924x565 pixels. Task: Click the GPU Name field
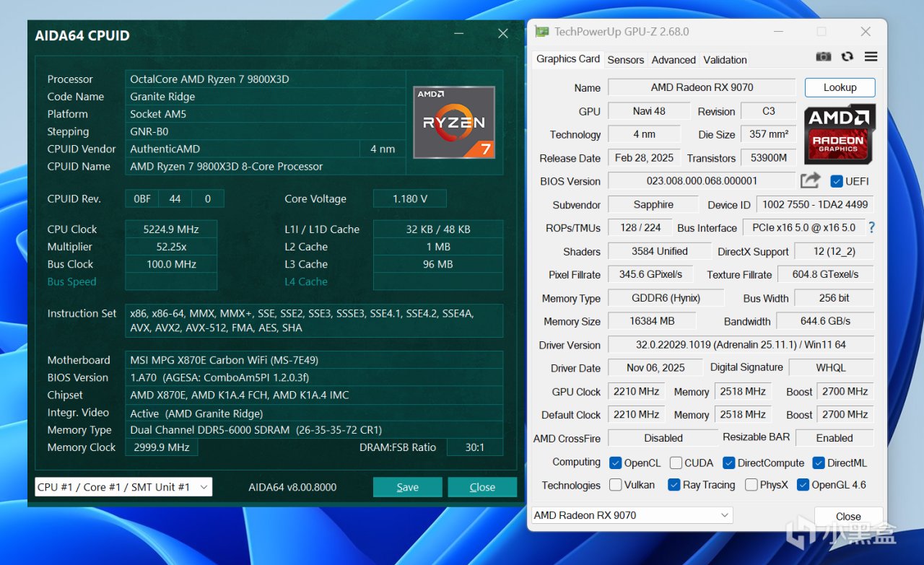point(701,87)
